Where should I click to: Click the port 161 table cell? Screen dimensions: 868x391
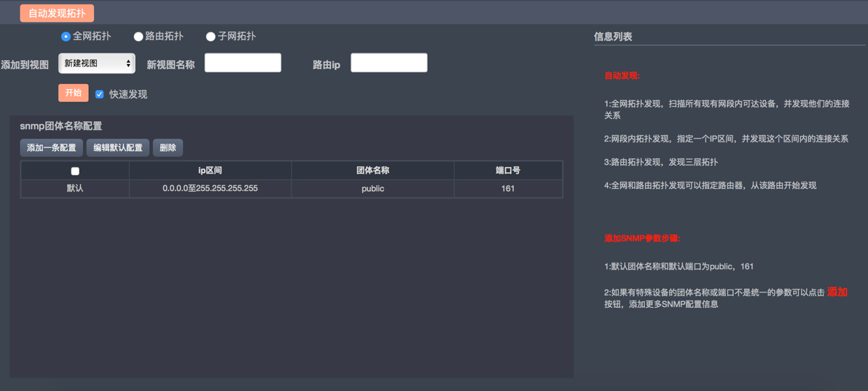(508, 189)
